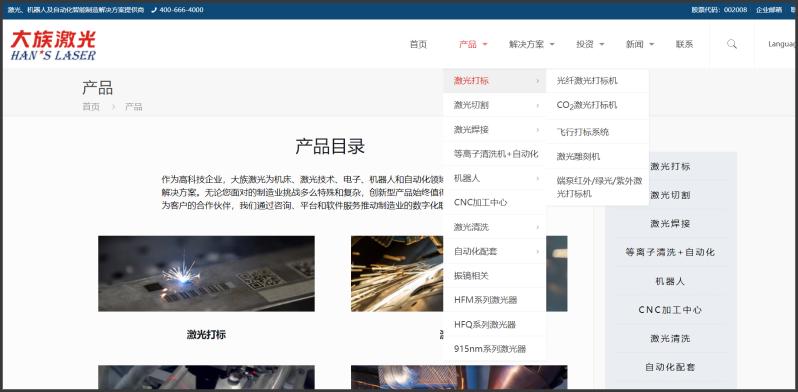Expand 机器人 submenu in dropdown

coord(494,178)
